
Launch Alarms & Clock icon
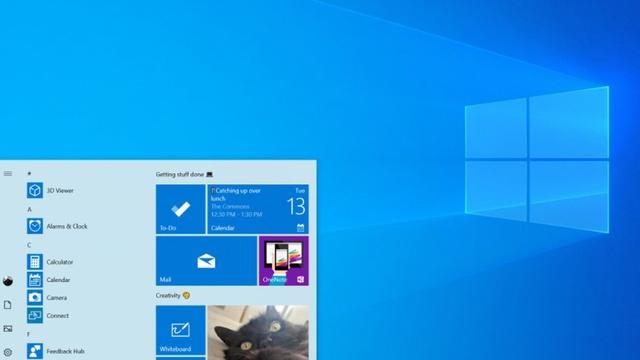35,226
